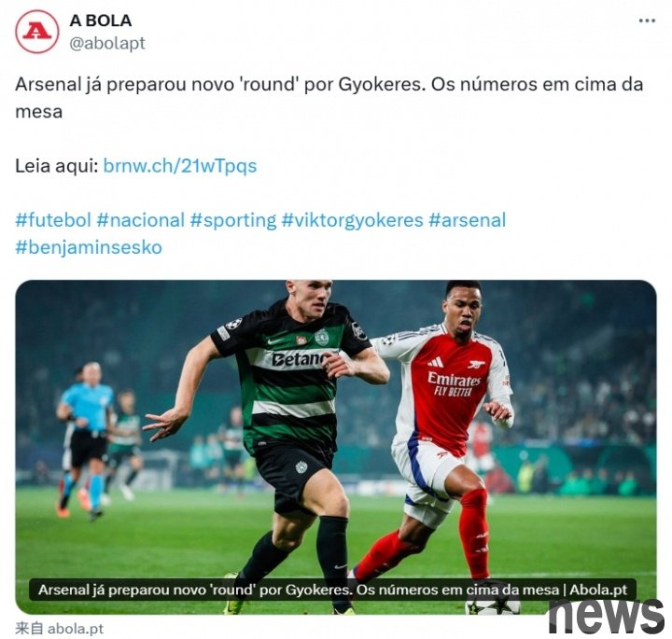The image size is (672, 639).
Task: Follow the brnw.ch/21wTpqs link
Action: (x=180, y=166)
